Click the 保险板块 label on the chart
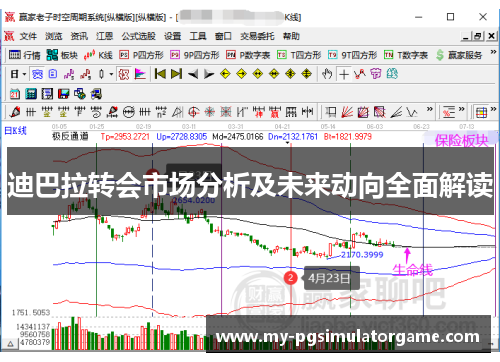500x362 pixels. 461,141
